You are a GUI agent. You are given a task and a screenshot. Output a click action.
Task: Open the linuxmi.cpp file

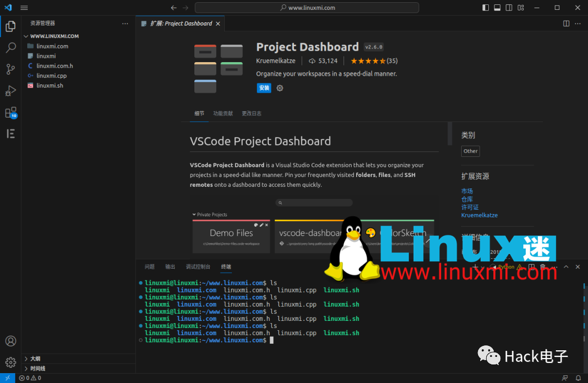click(x=79, y=75)
